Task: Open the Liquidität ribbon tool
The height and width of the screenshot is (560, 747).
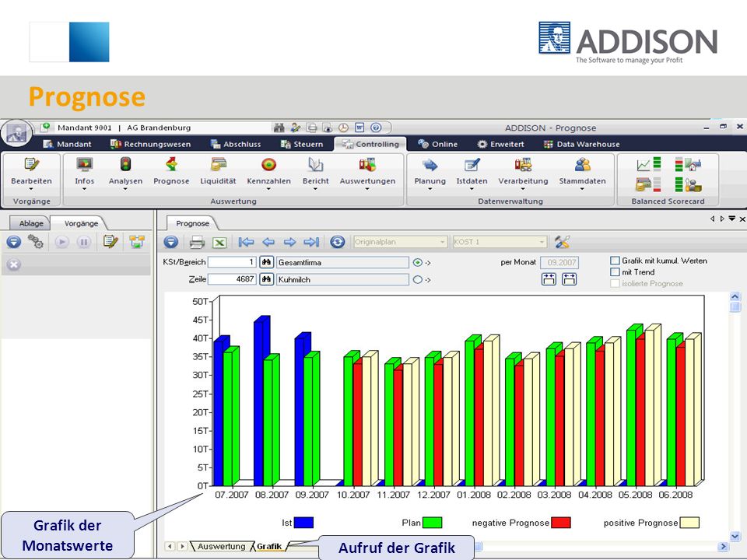Action: [x=218, y=172]
